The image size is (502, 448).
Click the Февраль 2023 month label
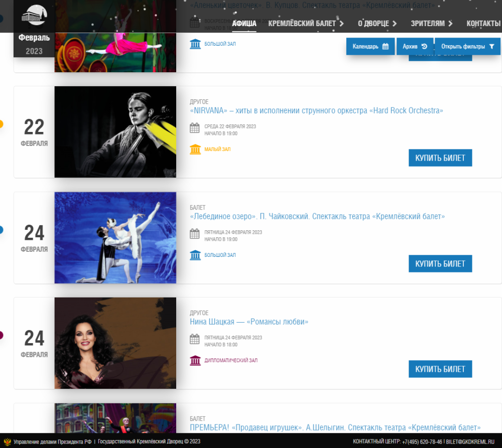click(34, 44)
